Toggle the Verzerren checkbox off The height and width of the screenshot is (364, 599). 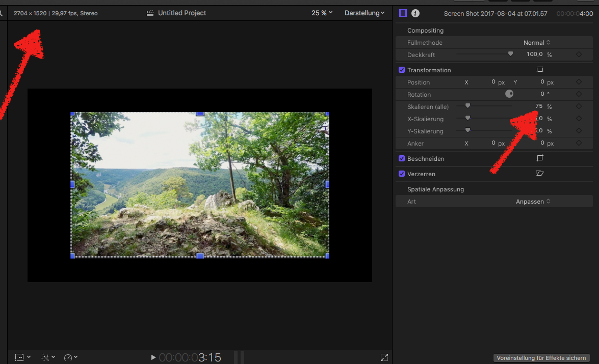point(402,174)
